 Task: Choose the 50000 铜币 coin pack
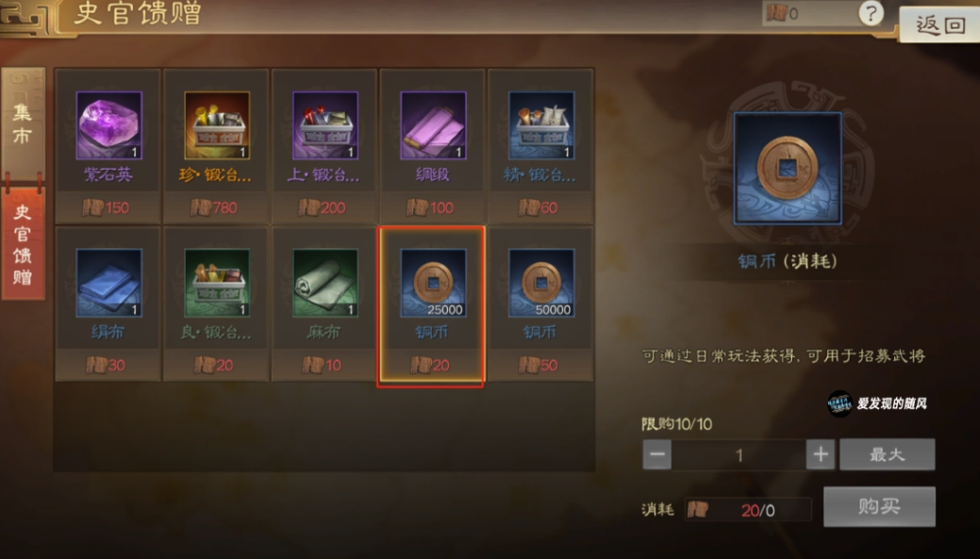pyautogui.click(x=540, y=304)
